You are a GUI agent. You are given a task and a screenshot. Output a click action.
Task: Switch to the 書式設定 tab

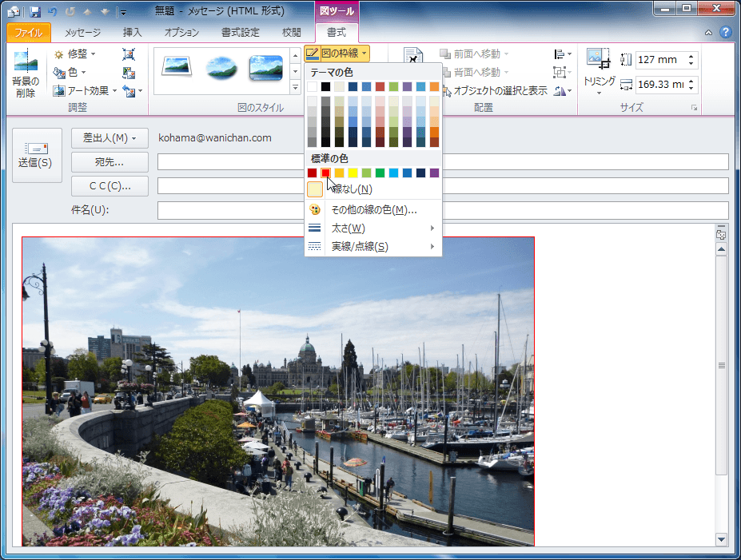240,32
